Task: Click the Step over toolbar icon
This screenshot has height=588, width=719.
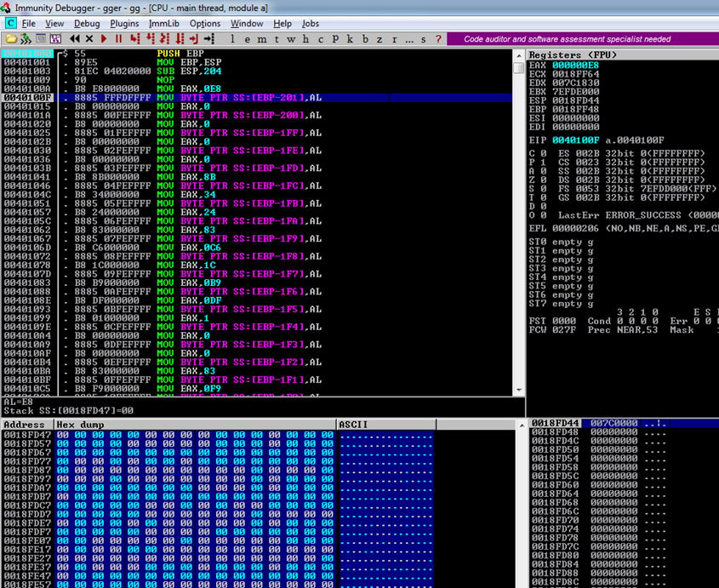Action: 150,39
